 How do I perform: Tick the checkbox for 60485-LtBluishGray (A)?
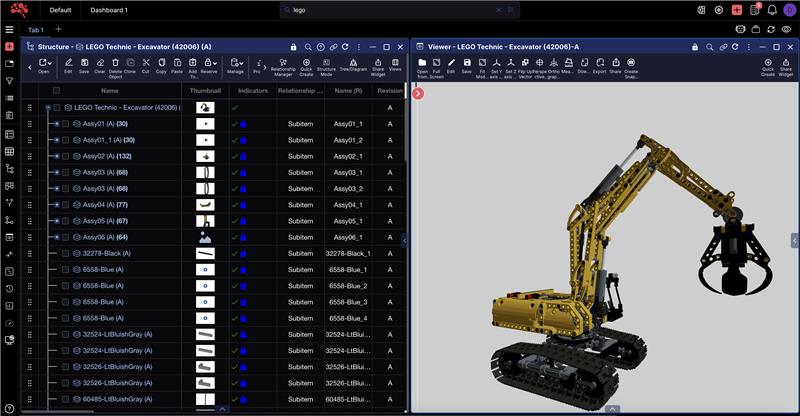point(65,399)
